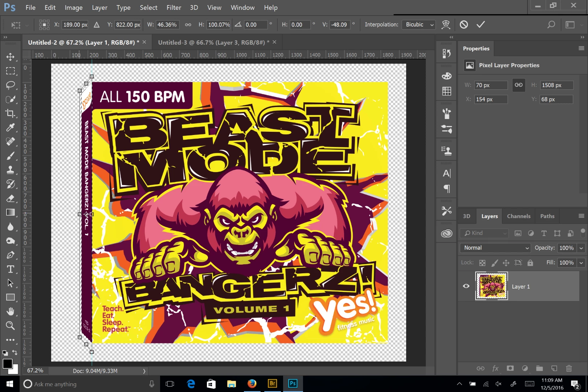Toggle lock all for the layer

[x=530, y=263]
